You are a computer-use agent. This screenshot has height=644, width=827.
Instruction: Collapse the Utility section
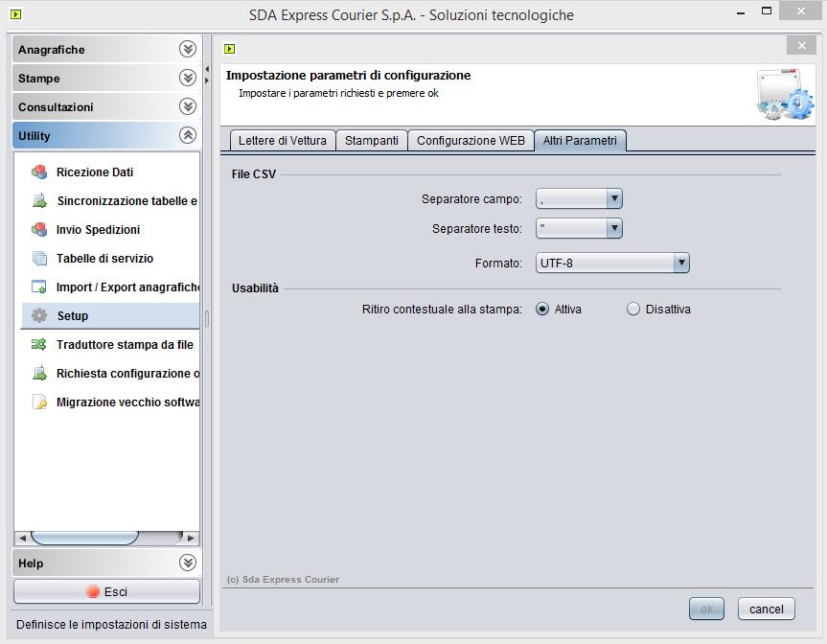[x=187, y=135]
